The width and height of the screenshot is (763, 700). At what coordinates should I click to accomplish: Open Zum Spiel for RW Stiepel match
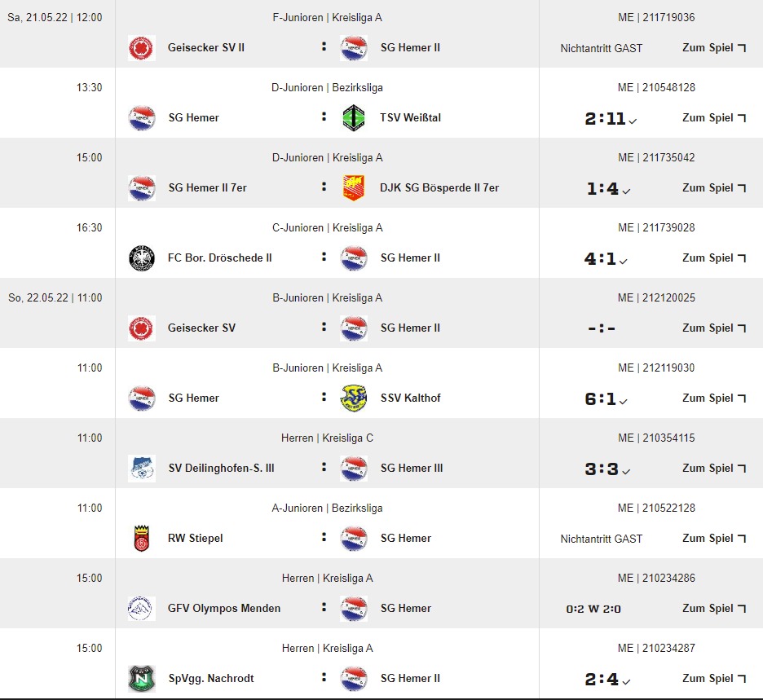point(714,539)
